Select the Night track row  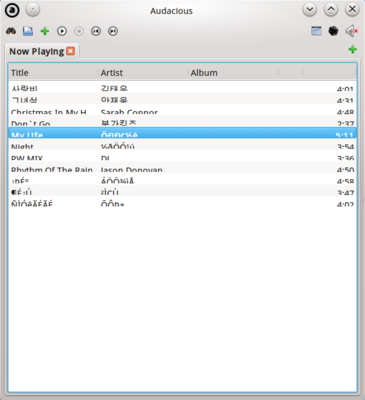click(182, 145)
